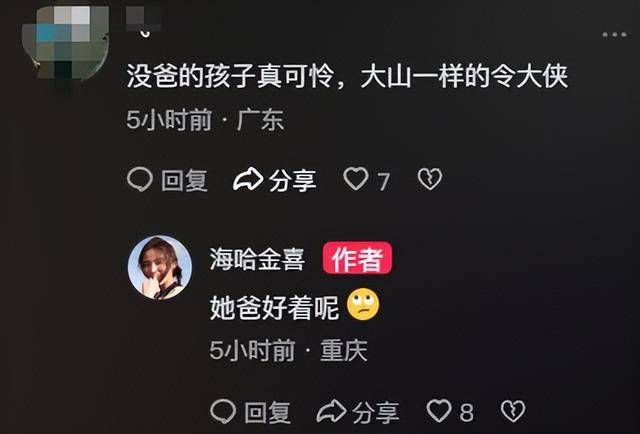Click the red 作者 author badge
640x434 pixels.
click(x=358, y=258)
